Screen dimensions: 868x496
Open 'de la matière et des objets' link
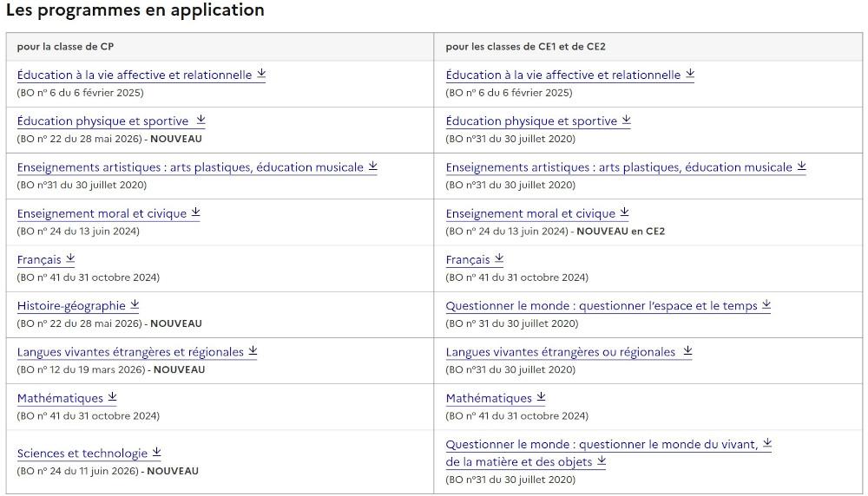click(519, 461)
